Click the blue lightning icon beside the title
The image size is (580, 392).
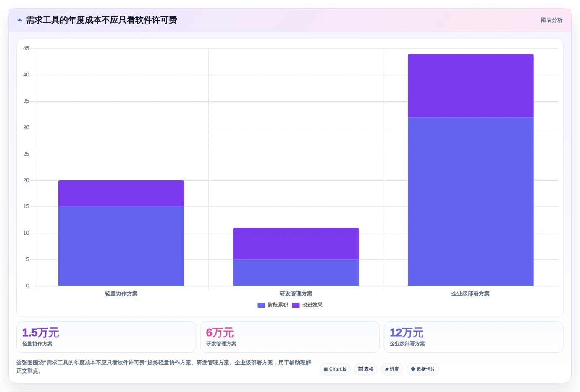[20, 20]
